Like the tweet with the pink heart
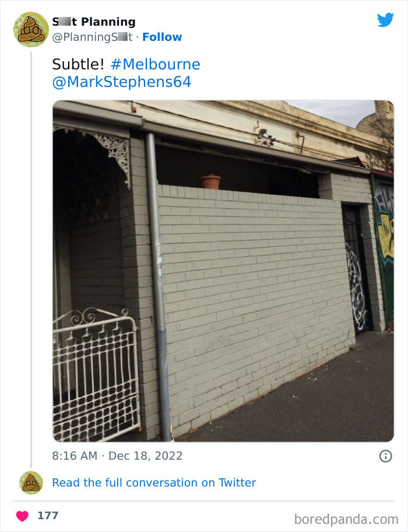Image resolution: width=408 pixels, height=532 pixels. pyautogui.click(x=22, y=516)
